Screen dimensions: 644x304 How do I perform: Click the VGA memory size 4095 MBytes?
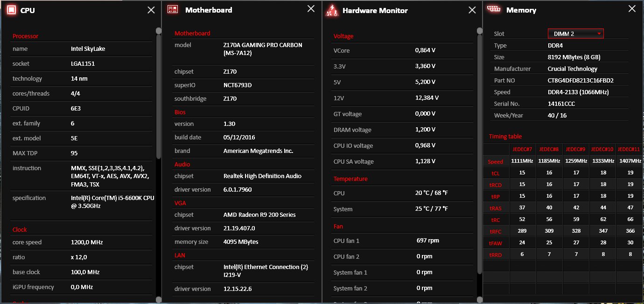point(241,242)
